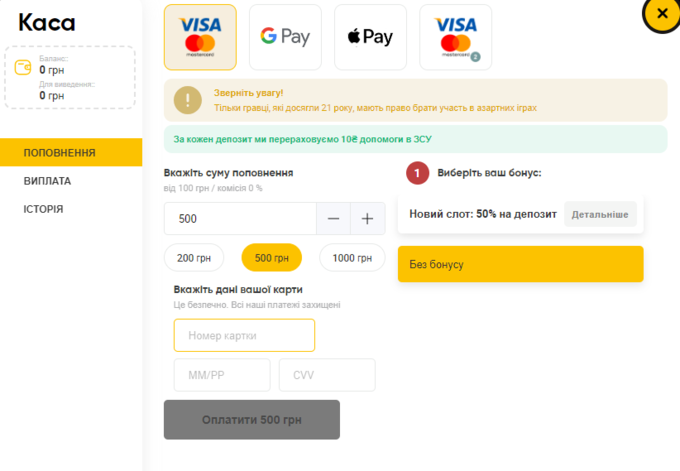The image size is (680, 471).
Task: Expand bonus details with Детальніше
Action: tap(600, 214)
